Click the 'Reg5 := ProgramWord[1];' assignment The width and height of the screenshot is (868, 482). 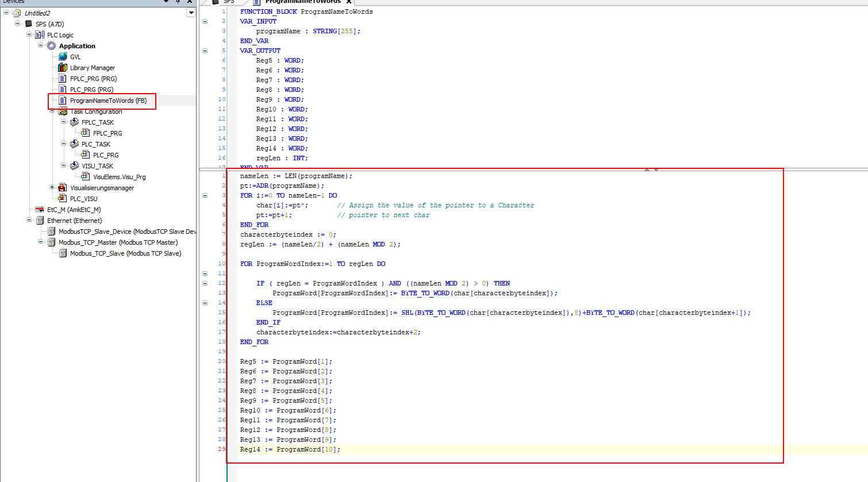[286, 361]
